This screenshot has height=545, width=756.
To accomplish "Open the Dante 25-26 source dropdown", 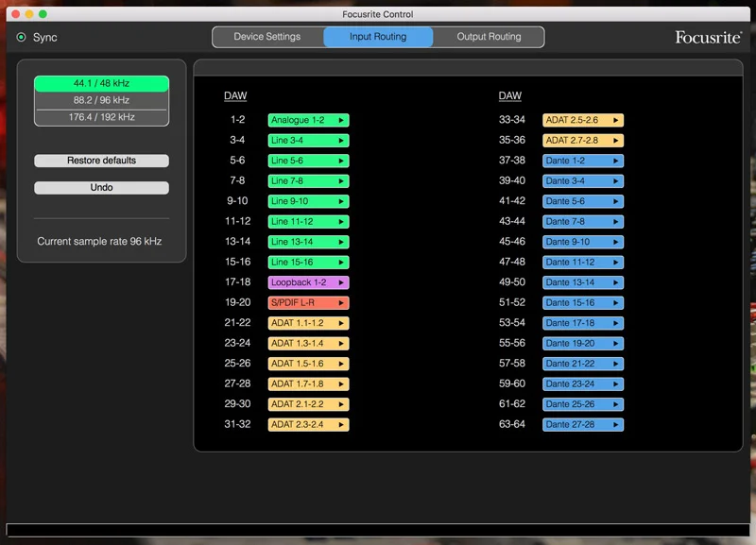I will (583, 404).
